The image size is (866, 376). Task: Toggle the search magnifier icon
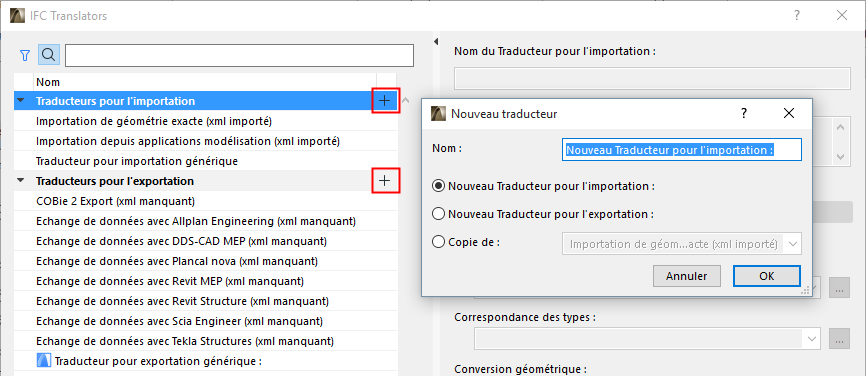[x=49, y=55]
